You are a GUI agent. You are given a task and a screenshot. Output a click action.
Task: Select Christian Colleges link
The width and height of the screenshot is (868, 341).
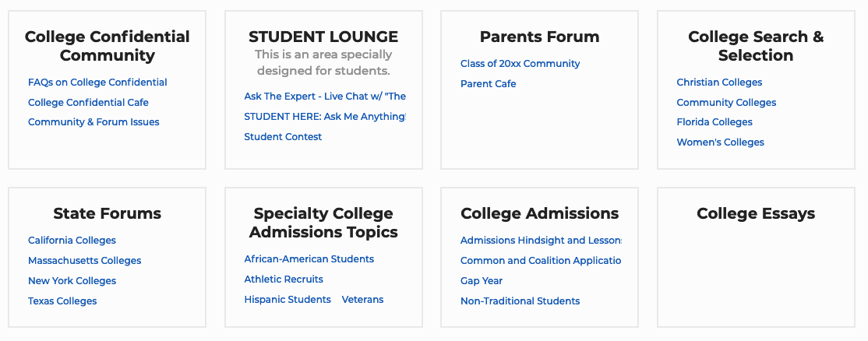[719, 83]
